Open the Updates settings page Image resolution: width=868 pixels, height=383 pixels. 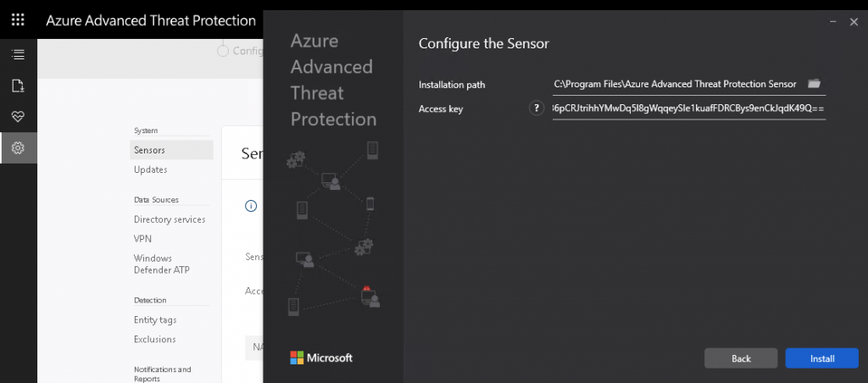point(151,169)
